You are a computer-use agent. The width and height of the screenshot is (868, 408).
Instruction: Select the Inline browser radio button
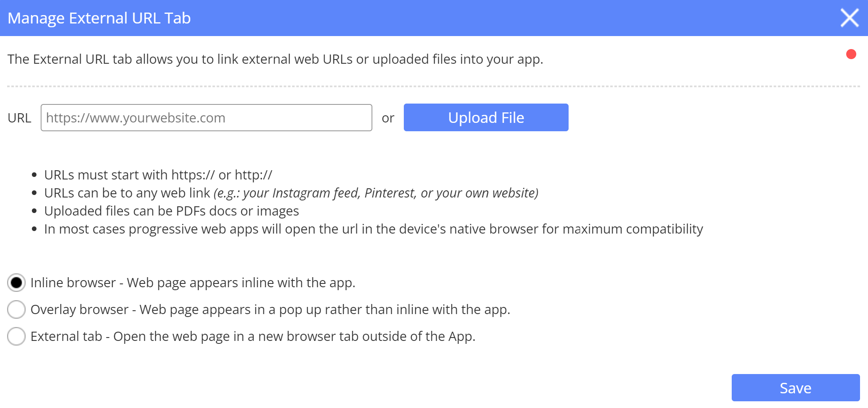[x=16, y=283]
